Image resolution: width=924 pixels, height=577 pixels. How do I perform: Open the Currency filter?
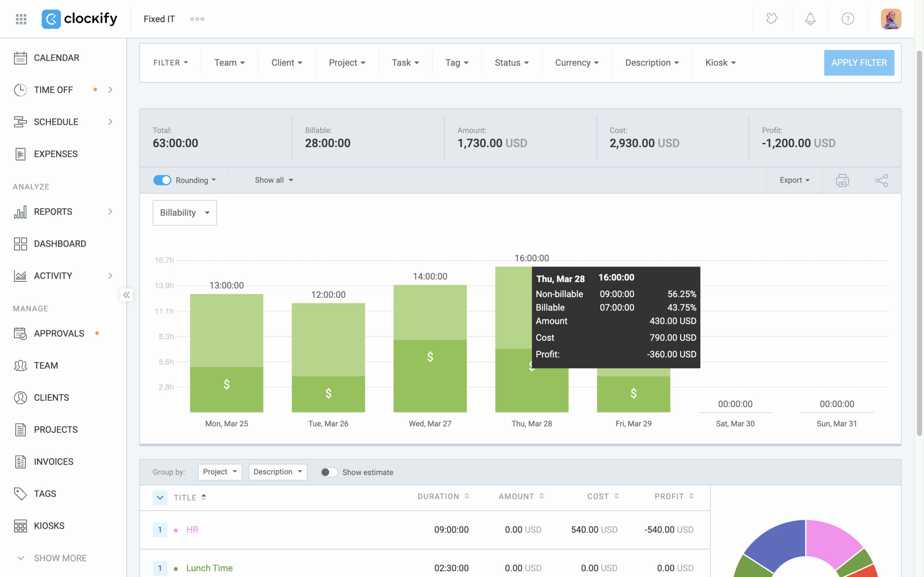tap(576, 62)
